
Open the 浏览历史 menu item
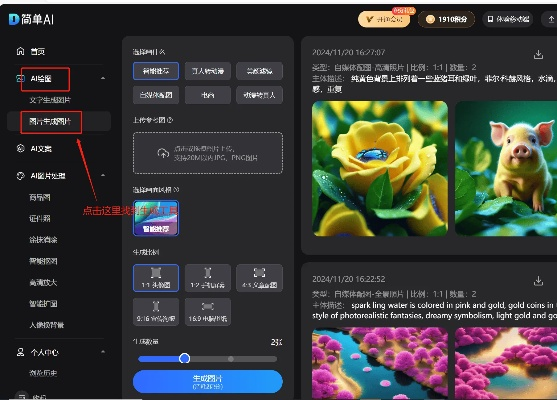(43, 373)
